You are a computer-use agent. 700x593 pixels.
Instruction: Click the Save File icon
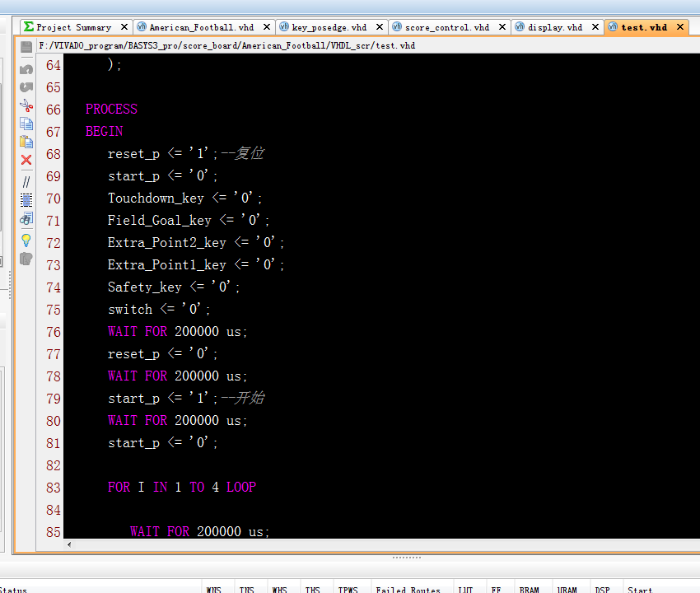[26, 47]
